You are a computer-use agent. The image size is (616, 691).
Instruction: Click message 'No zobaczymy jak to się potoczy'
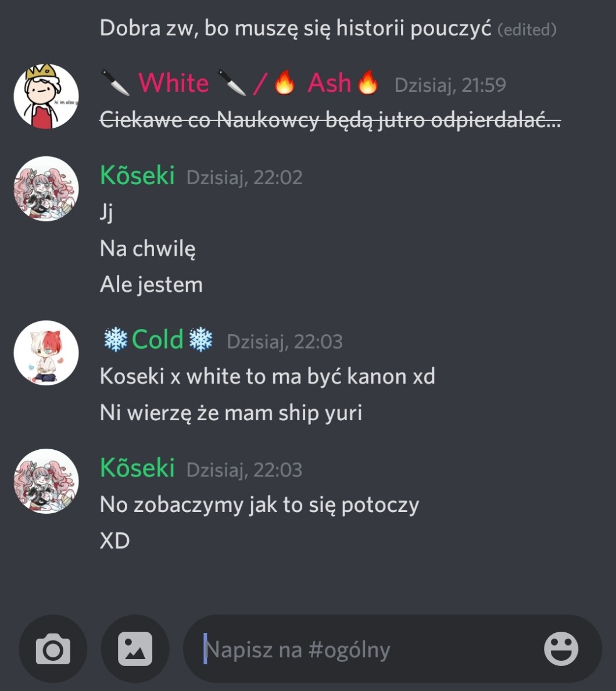[260, 504]
